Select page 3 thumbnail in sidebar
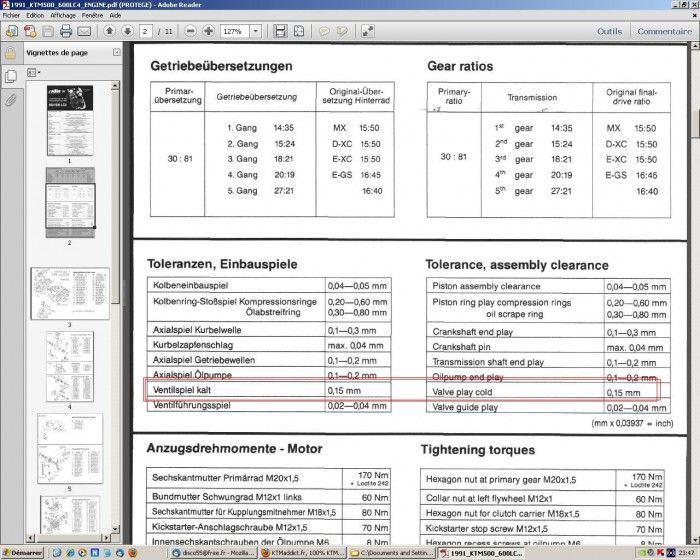 pos(70,292)
